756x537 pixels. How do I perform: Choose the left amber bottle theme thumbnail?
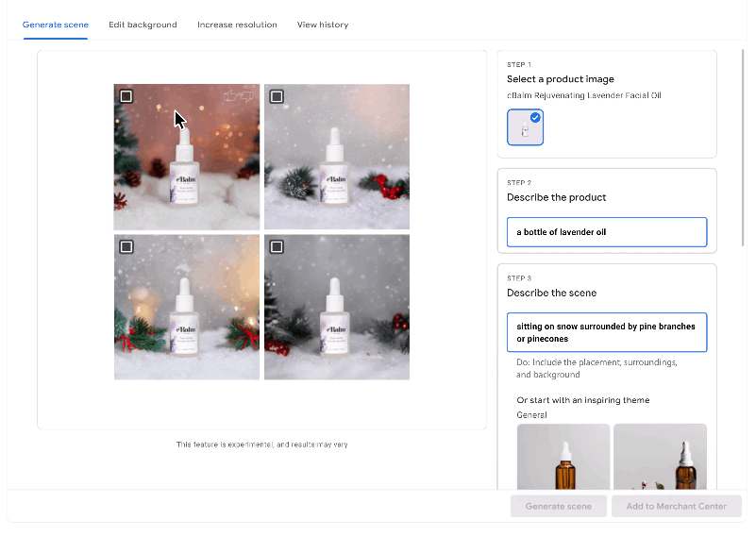click(563, 457)
